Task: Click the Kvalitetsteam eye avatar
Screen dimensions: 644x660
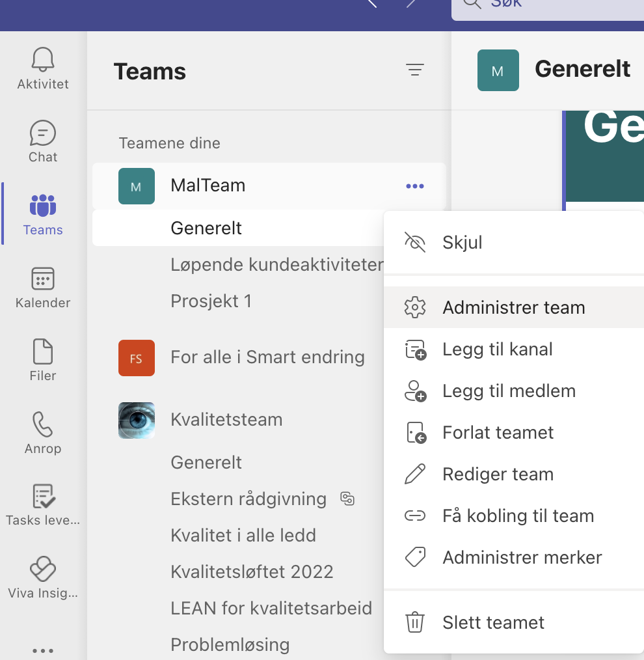Action: click(137, 420)
